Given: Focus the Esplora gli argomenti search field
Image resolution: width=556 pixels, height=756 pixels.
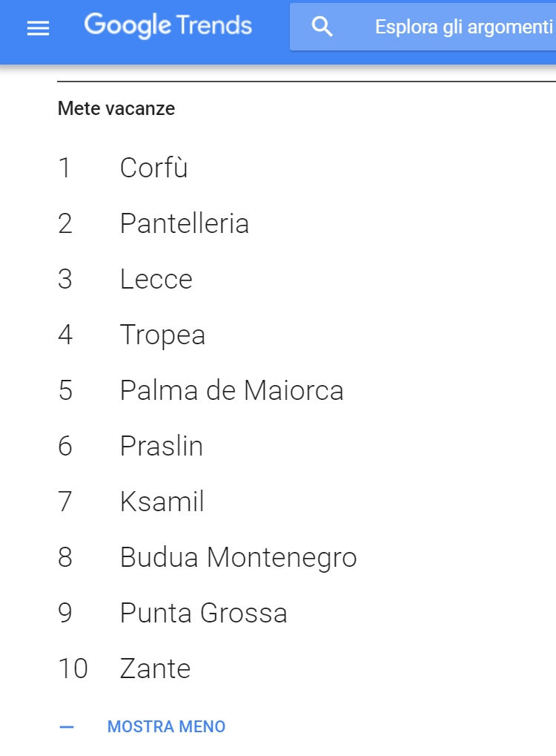Looking at the screenshot, I should point(423,27).
